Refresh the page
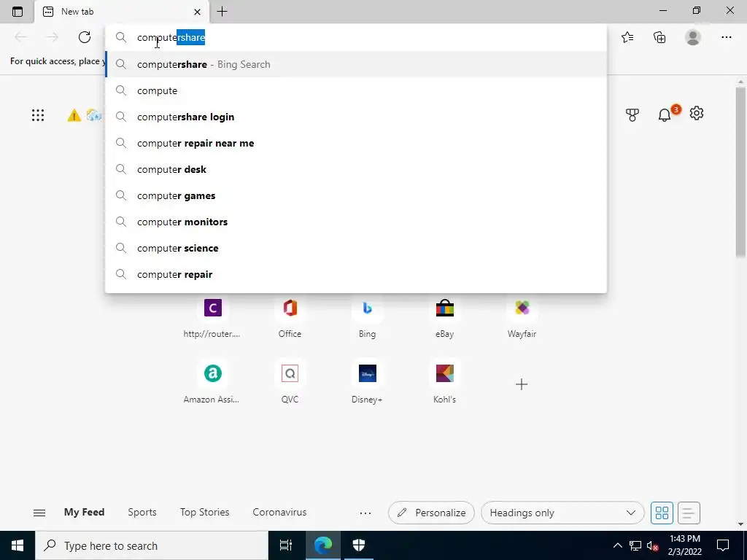The height and width of the screenshot is (560, 747). (x=85, y=37)
